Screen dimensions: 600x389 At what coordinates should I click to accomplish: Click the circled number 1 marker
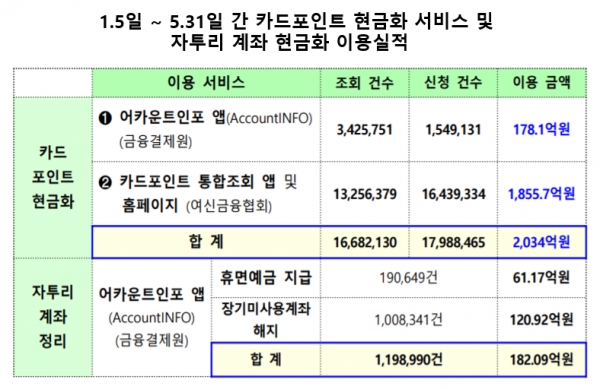click(x=105, y=118)
